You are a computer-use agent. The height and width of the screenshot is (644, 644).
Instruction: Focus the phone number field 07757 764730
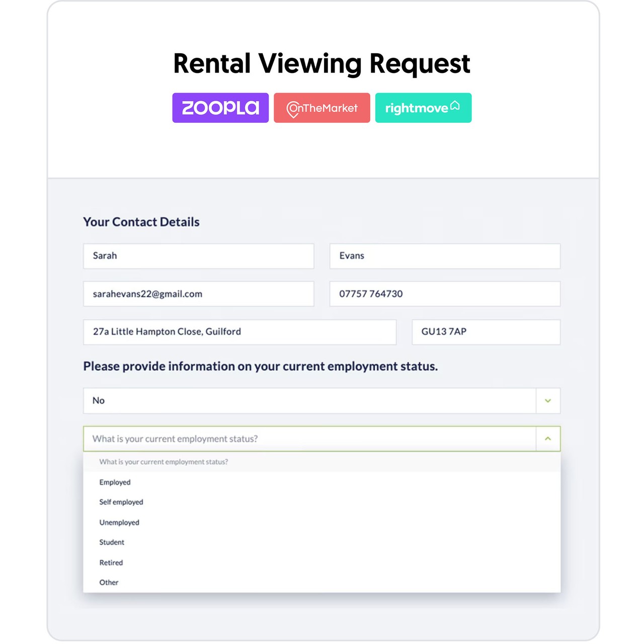(445, 294)
